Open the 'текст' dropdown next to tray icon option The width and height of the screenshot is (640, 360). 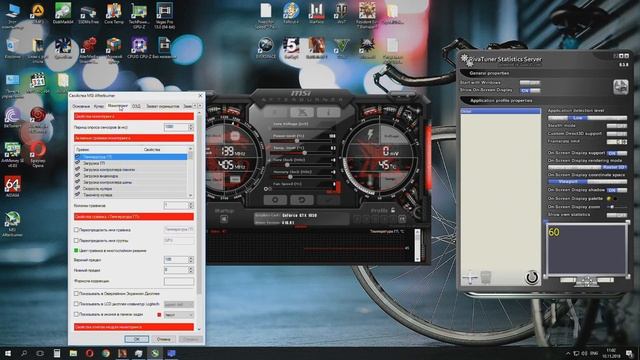point(179,315)
